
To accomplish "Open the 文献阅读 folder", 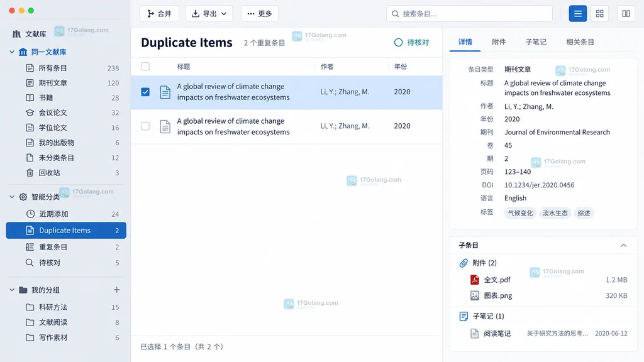I will (x=66, y=322).
